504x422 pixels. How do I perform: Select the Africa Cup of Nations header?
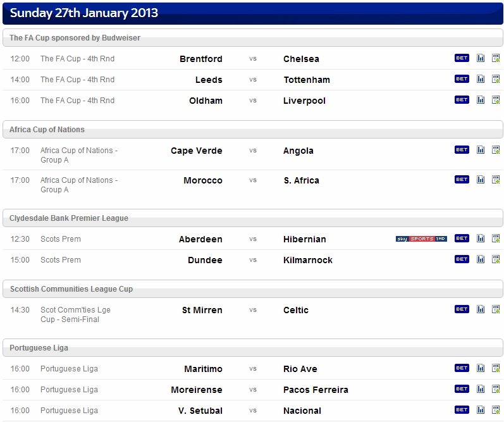click(253, 129)
